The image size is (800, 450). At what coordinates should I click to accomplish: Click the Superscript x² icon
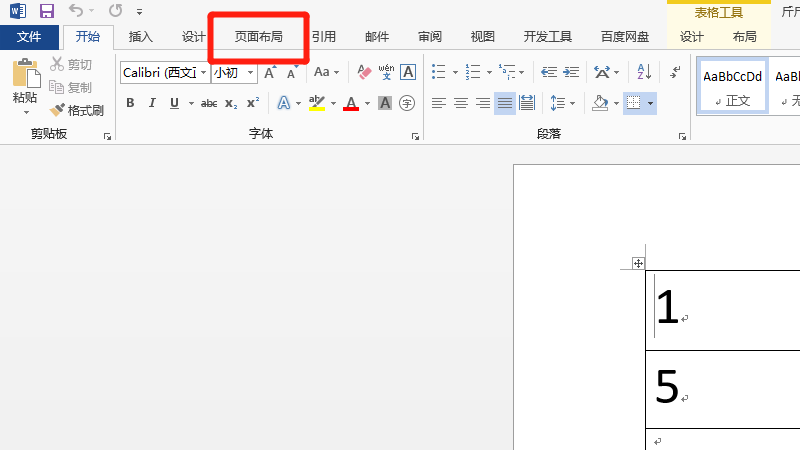253,103
